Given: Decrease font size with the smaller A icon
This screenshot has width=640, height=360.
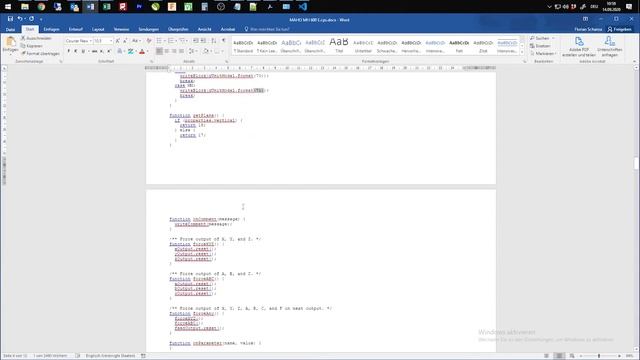Looking at the screenshot, I should (125, 41).
